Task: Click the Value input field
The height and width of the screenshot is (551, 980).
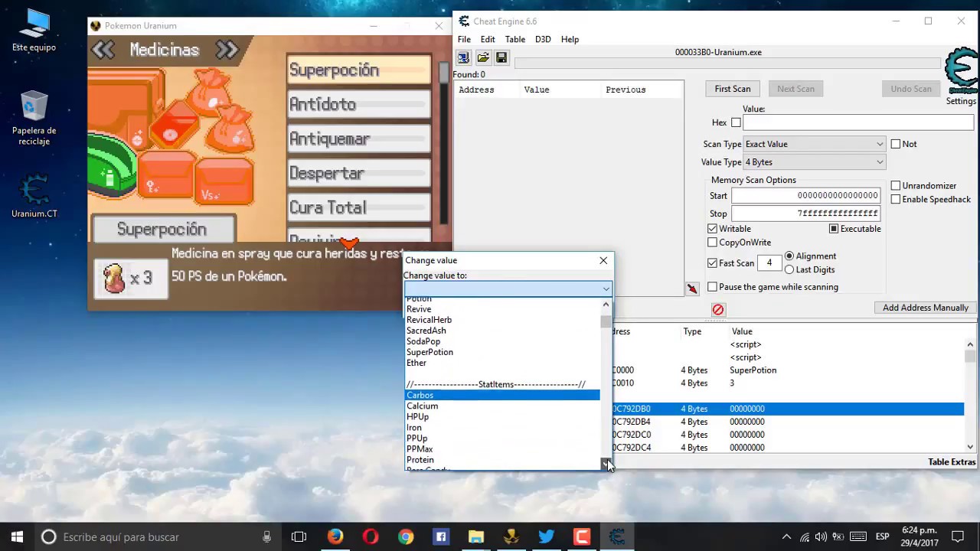Action: 858,122
